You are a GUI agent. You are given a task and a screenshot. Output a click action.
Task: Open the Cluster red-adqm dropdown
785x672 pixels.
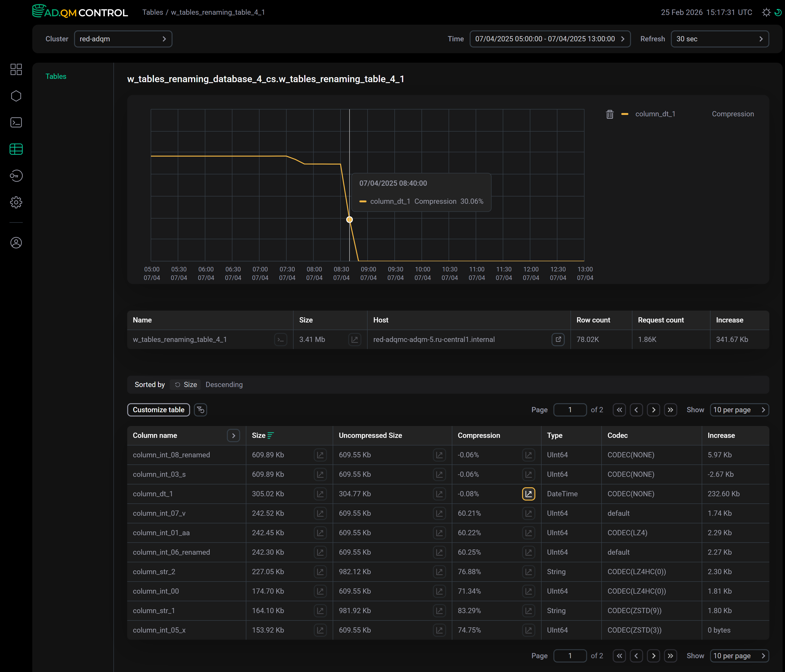click(123, 39)
